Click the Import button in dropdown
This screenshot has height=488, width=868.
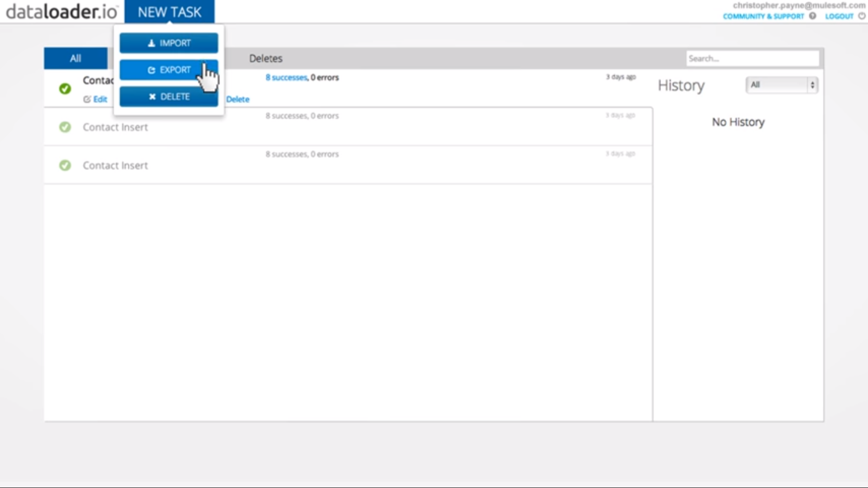tap(169, 43)
